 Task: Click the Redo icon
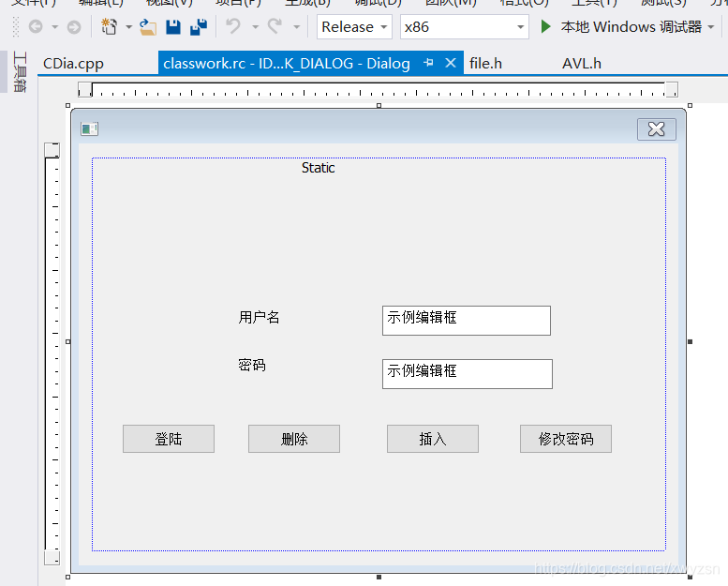pos(275,26)
